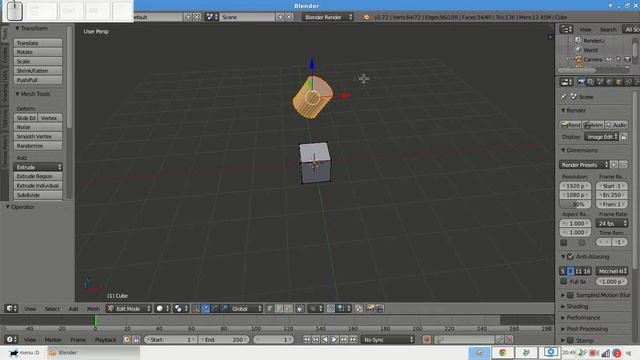The height and width of the screenshot is (360, 640).
Task: Open the 3D view editor type selector
Action: pos(11,309)
